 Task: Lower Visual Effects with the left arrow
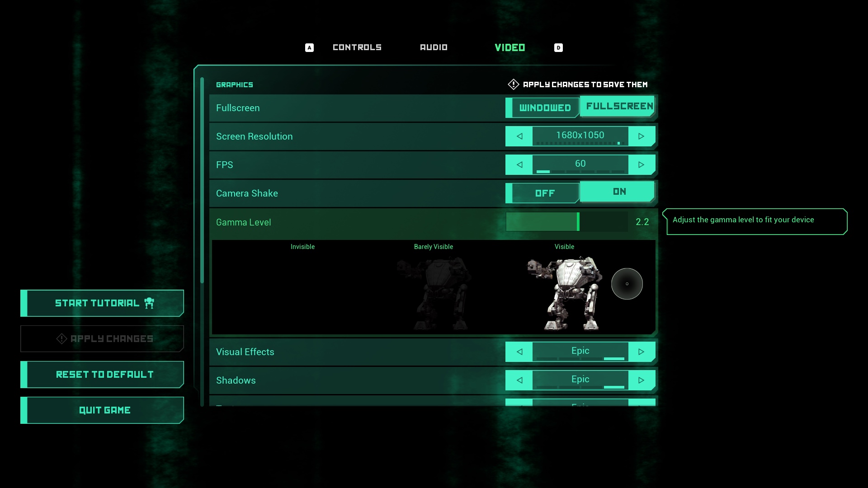point(519,352)
